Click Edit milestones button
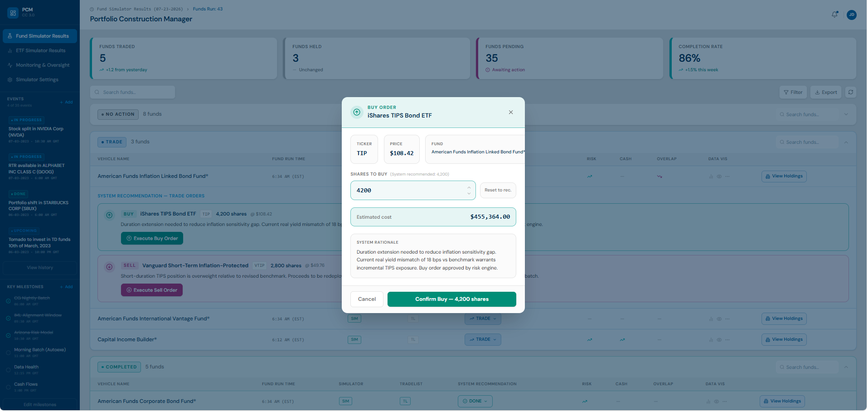This screenshot has width=868, height=412. 40,404
